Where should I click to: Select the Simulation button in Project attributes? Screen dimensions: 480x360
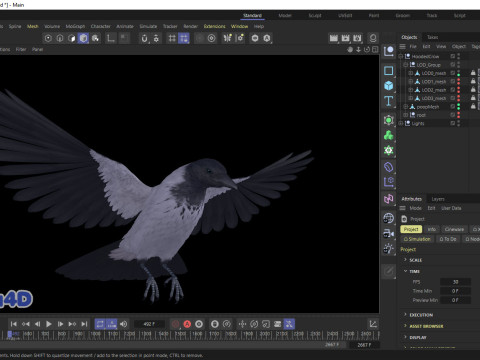click(x=417, y=239)
